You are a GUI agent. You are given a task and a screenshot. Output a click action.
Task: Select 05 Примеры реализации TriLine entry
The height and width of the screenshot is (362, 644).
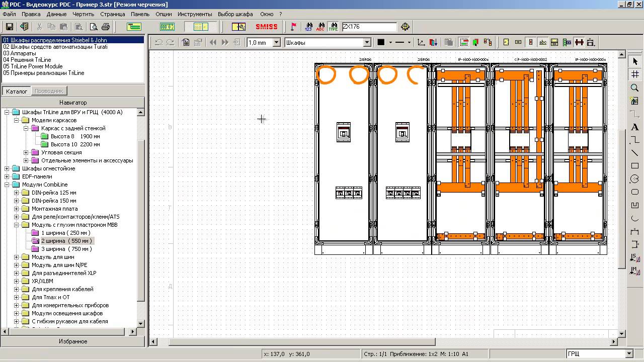pyautogui.click(x=44, y=73)
